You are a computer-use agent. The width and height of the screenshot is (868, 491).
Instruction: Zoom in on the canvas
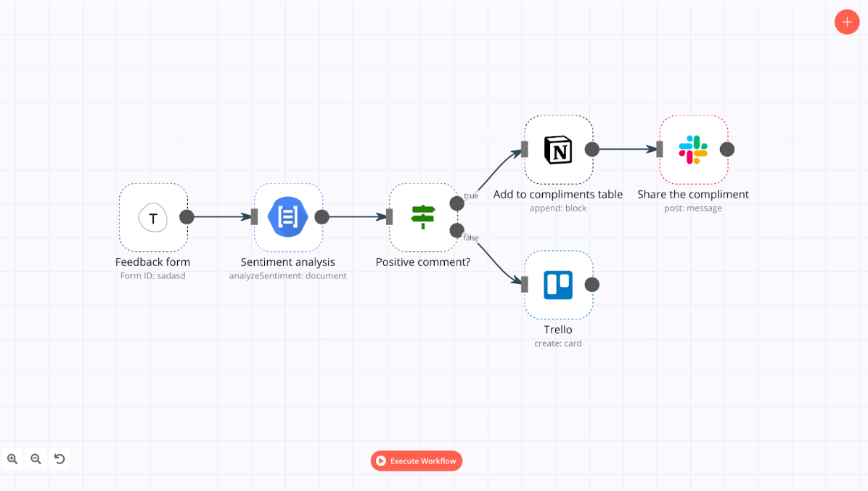(x=12, y=458)
